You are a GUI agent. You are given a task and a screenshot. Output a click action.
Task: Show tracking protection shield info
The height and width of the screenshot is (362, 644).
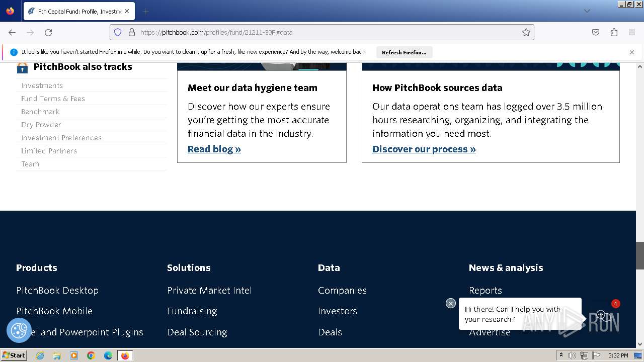(x=118, y=32)
